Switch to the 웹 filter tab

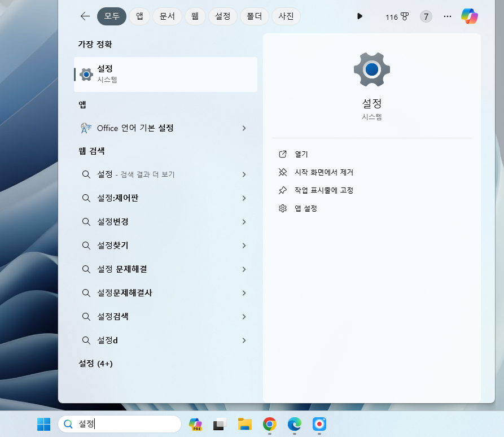point(195,16)
